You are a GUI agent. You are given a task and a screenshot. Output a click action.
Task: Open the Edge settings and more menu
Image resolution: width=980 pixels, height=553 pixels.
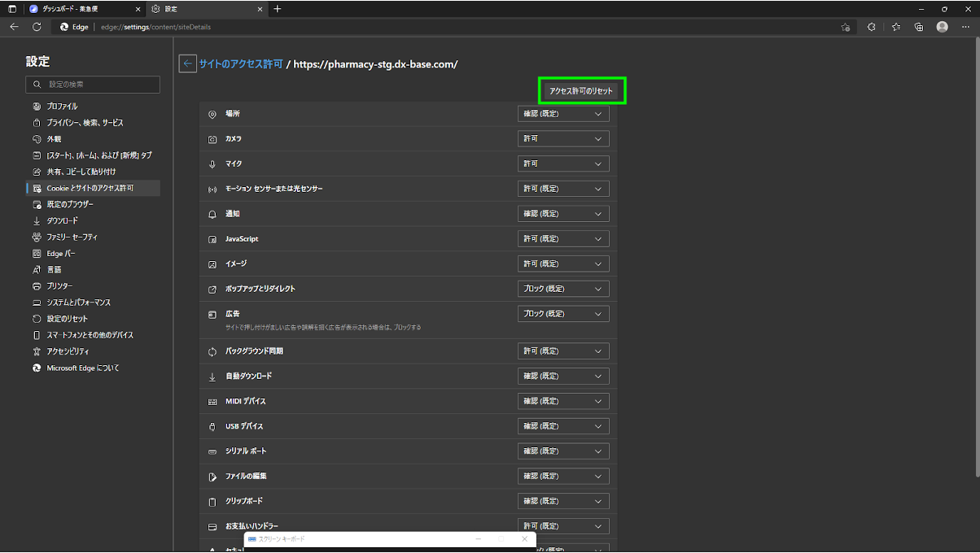(965, 27)
